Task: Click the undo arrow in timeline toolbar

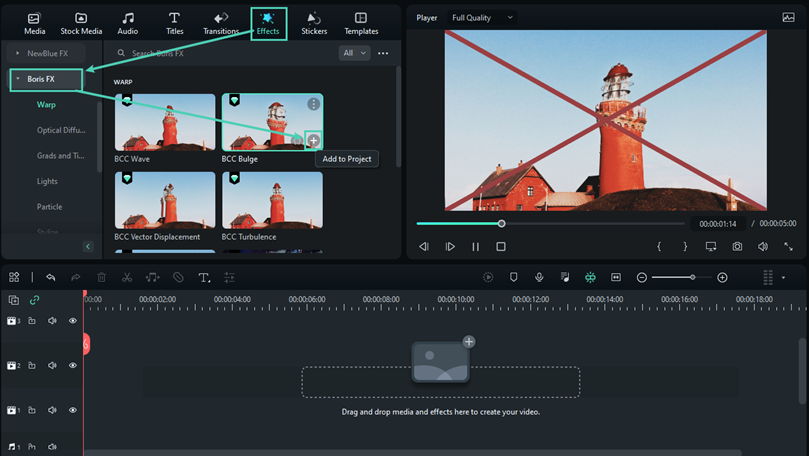Action: 51,277
